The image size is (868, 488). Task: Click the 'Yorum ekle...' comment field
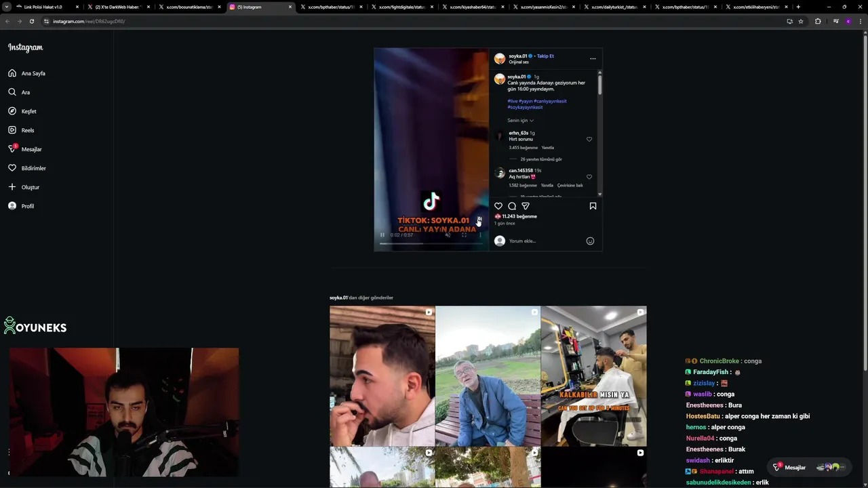tap(546, 241)
